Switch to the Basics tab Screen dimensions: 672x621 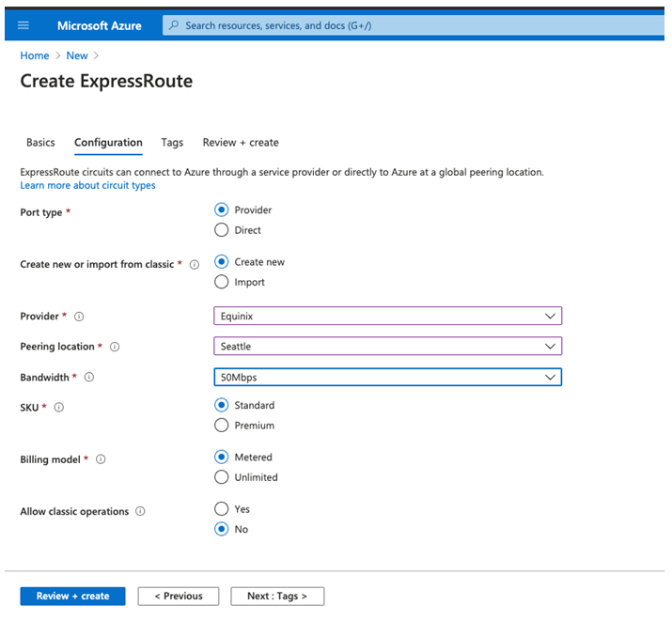coord(40,143)
